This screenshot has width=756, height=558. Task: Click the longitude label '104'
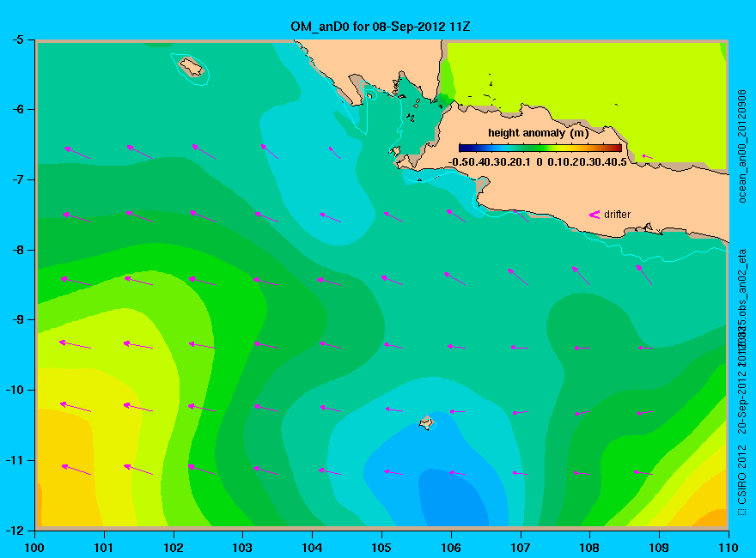(312, 548)
